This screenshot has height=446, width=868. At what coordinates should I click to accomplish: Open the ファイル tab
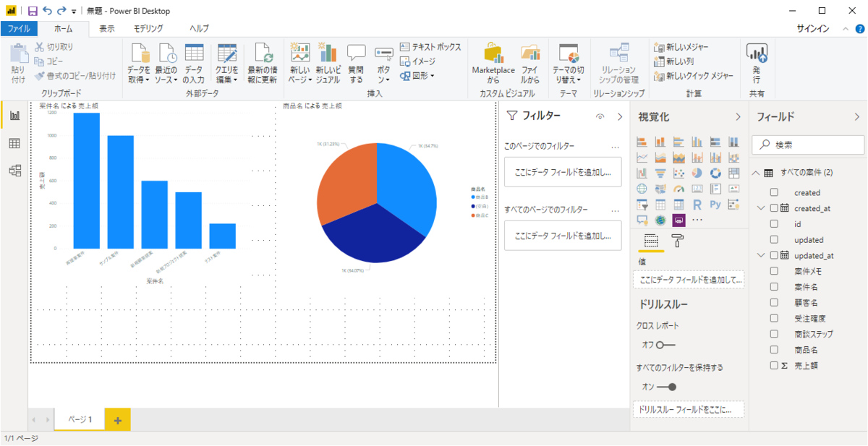19,29
